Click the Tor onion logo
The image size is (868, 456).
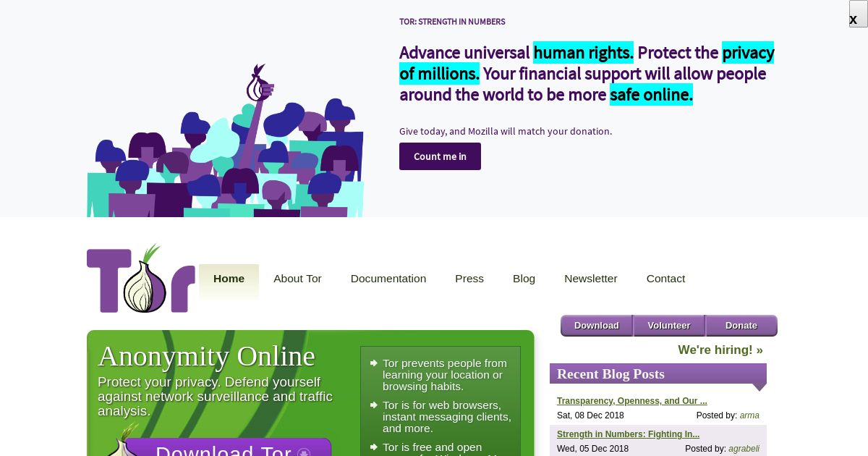point(141,279)
